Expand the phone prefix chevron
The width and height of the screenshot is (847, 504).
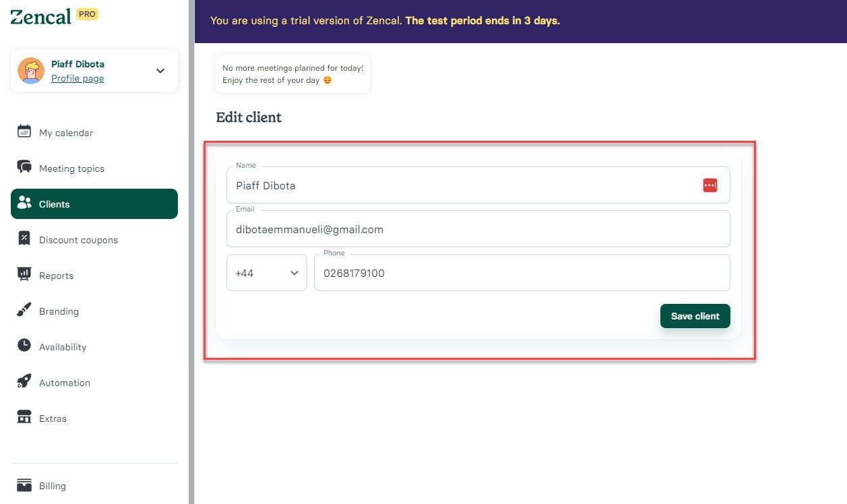pyautogui.click(x=294, y=272)
